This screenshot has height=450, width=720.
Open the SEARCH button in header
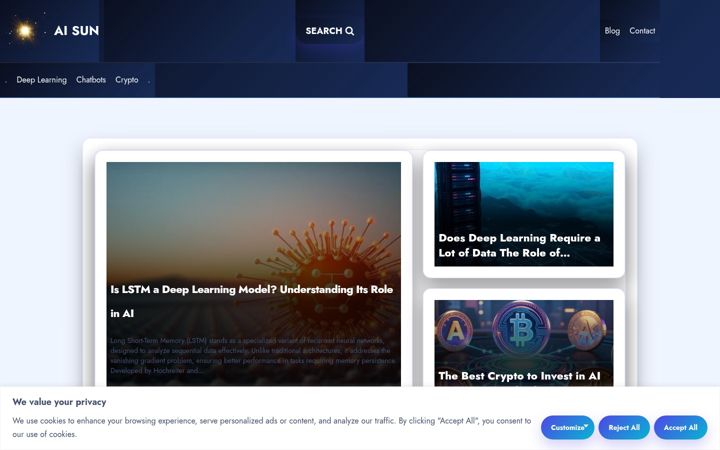tap(330, 31)
